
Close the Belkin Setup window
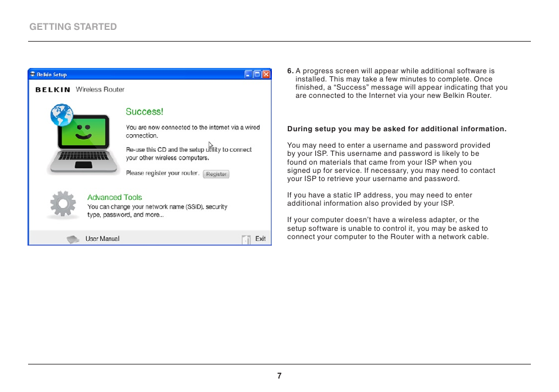(266, 74)
